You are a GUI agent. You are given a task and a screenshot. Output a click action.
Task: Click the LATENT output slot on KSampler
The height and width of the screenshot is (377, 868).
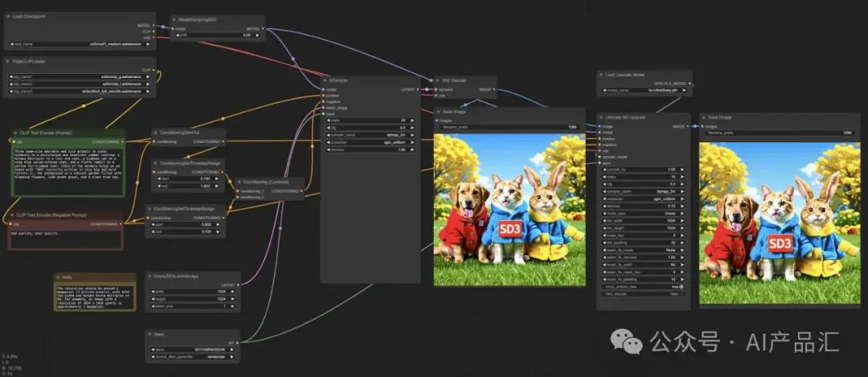[418, 89]
